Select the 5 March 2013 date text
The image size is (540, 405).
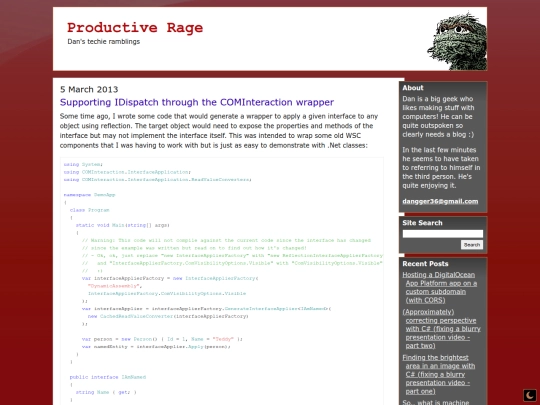[x=89, y=90]
